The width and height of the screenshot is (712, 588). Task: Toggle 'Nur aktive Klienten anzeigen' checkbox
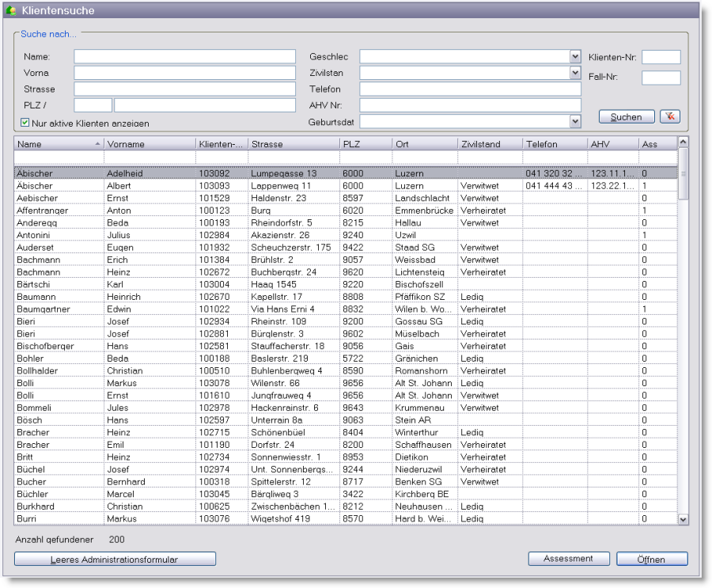coord(25,123)
